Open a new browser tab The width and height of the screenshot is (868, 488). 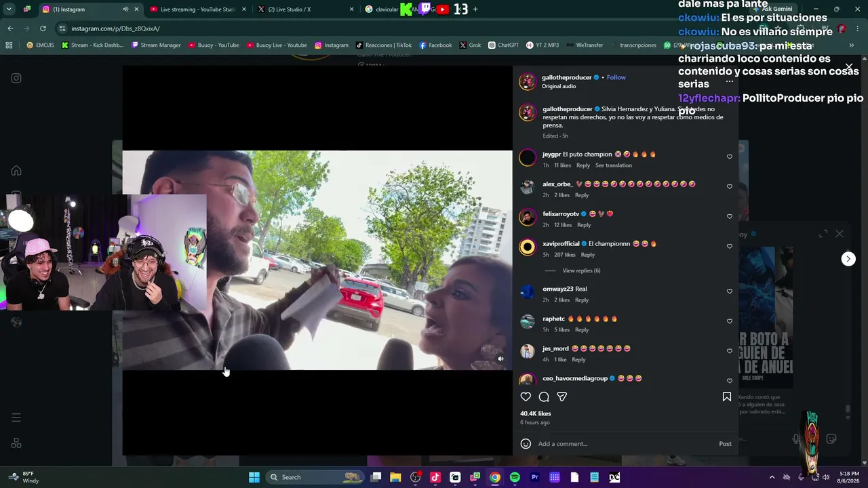point(475,9)
